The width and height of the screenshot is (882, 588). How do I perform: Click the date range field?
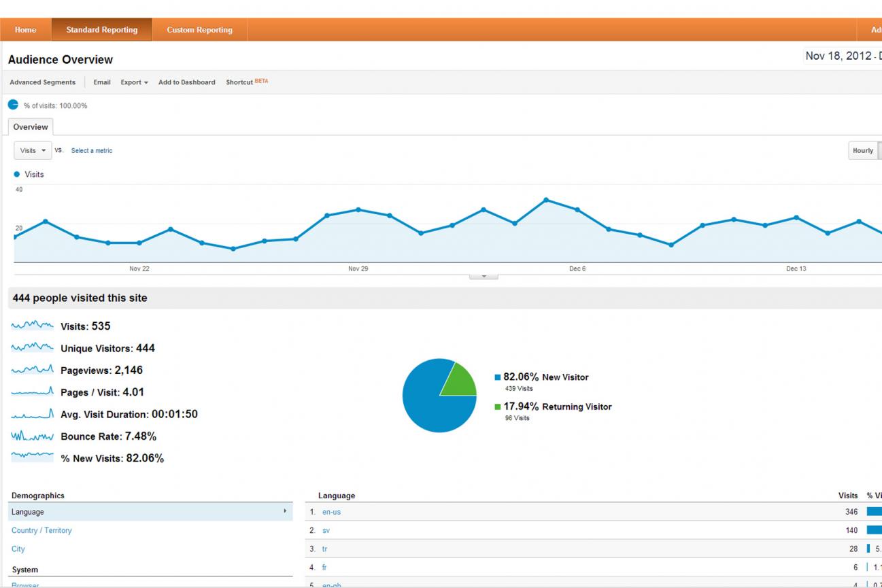point(843,56)
